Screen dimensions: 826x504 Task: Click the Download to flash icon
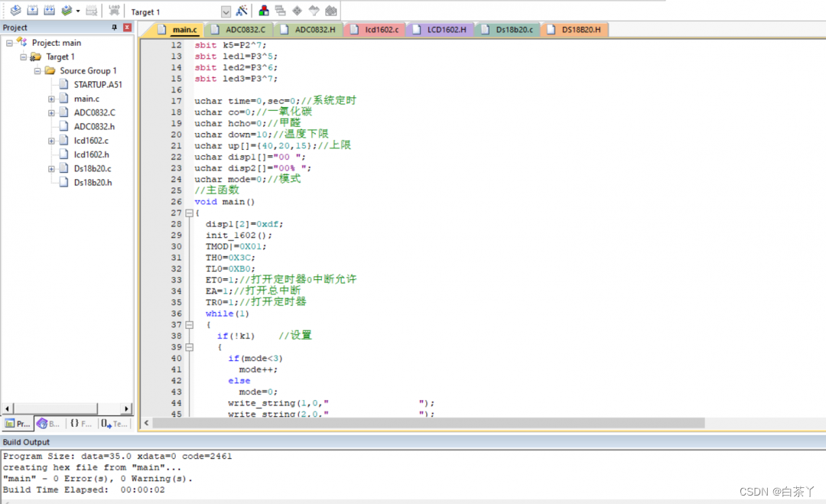pos(114,11)
